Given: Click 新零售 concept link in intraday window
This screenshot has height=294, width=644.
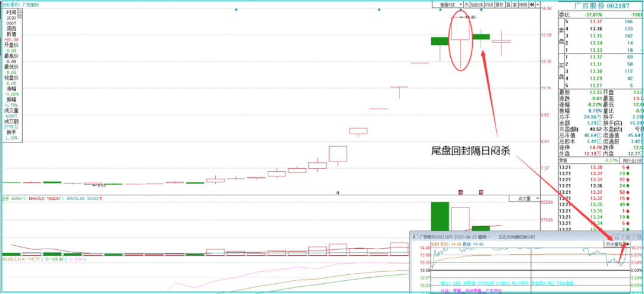Looking at the screenshot, I should click(469, 283).
